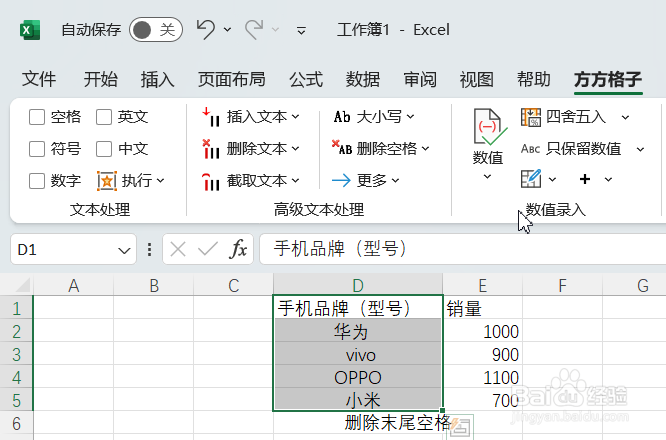This screenshot has height=440, width=666.
Task: Click the Select All corner triangle
Action: click(x=24, y=285)
